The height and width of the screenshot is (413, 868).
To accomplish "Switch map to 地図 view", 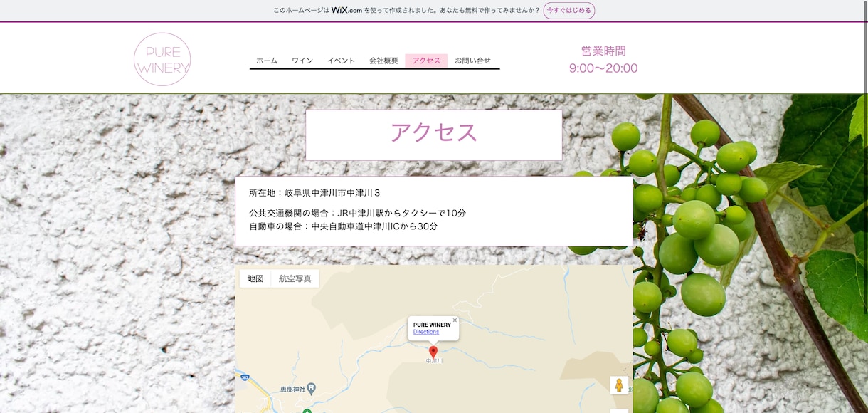I will 255,278.
